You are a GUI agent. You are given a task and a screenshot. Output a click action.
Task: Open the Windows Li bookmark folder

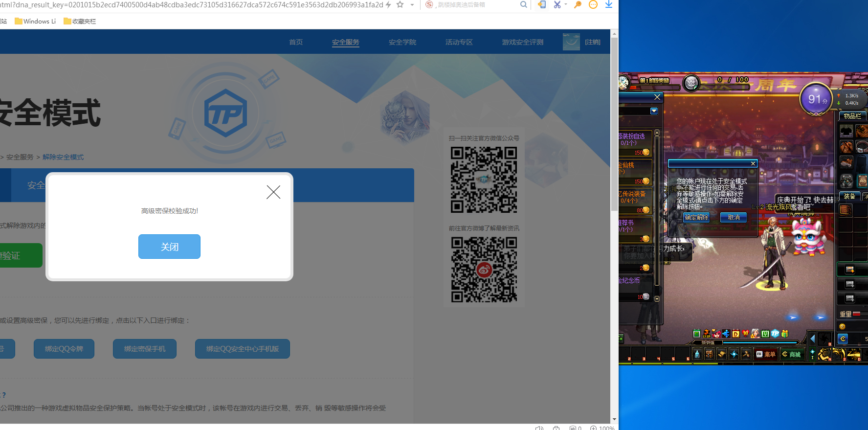point(35,21)
